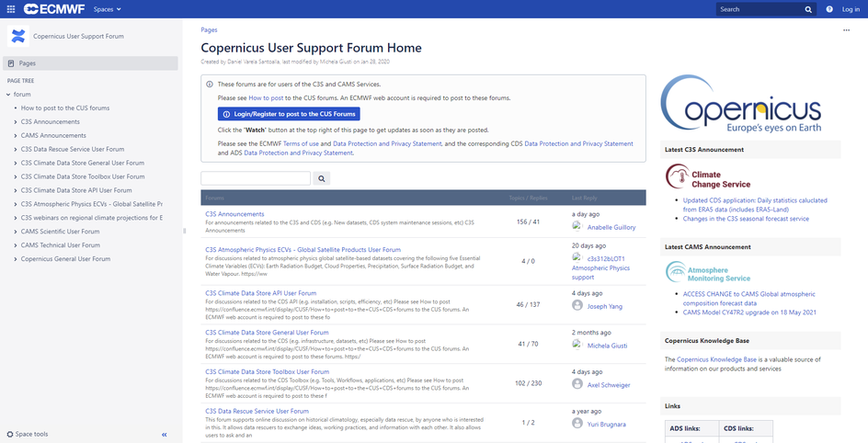Click the Climate Change Service logo

tap(708, 177)
